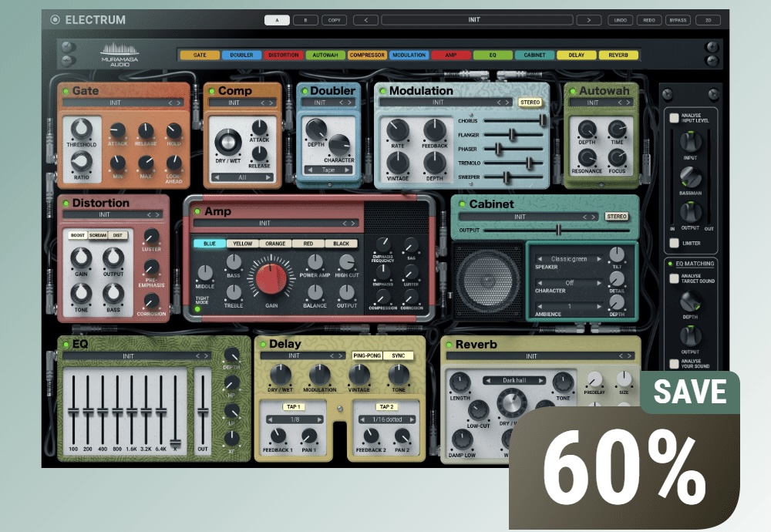
Task: Click the BYPASS button
Action: pos(678,20)
